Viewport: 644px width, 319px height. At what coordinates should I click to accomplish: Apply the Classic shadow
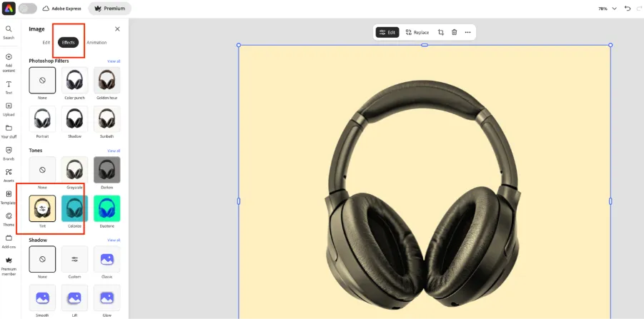[x=106, y=259]
